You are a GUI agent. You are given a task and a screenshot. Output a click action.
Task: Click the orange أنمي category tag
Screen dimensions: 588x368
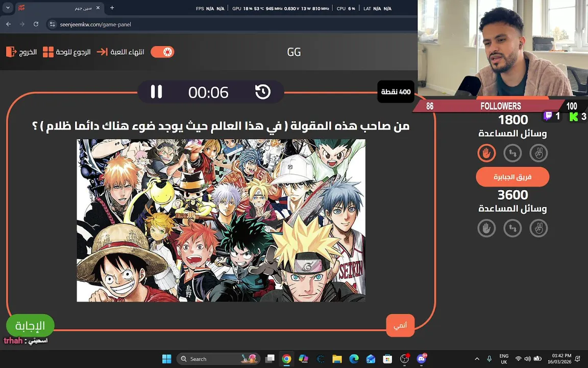400,325
